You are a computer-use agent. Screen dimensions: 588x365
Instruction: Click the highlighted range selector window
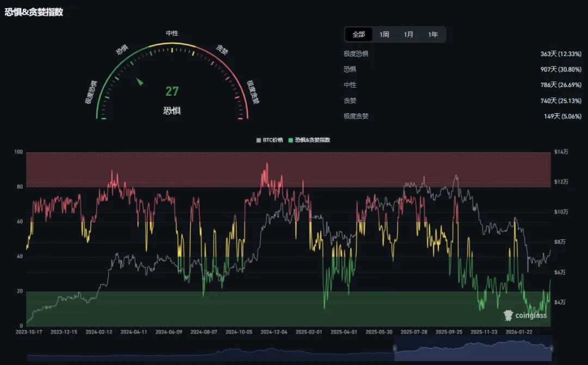pyautogui.click(x=473, y=349)
